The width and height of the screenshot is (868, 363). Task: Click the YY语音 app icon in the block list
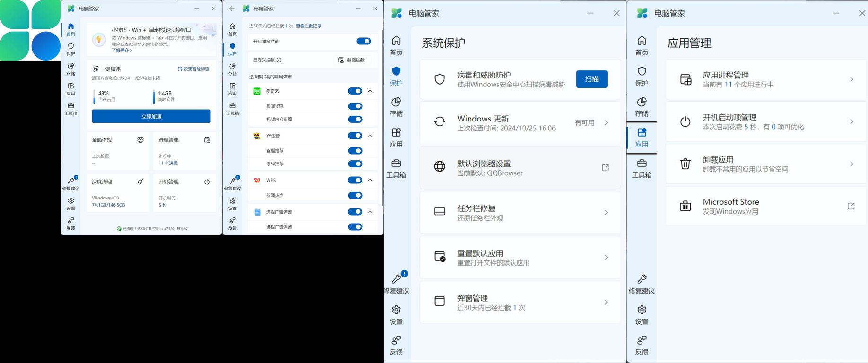[x=257, y=136]
